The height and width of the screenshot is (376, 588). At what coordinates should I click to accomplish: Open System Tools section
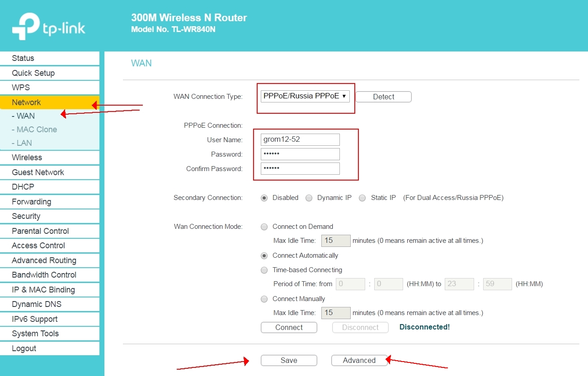(49, 334)
